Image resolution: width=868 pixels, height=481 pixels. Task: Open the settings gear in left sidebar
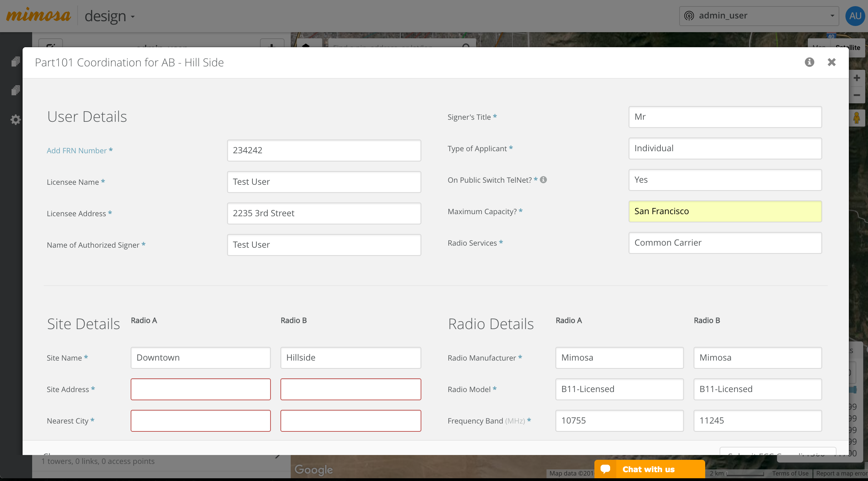click(x=15, y=120)
